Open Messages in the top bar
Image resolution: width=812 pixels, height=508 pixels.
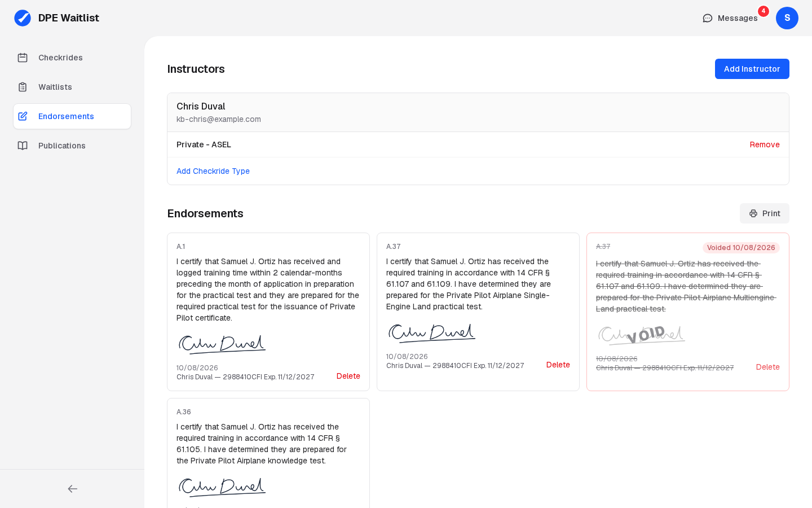pyautogui.click(x=731, y=18)
